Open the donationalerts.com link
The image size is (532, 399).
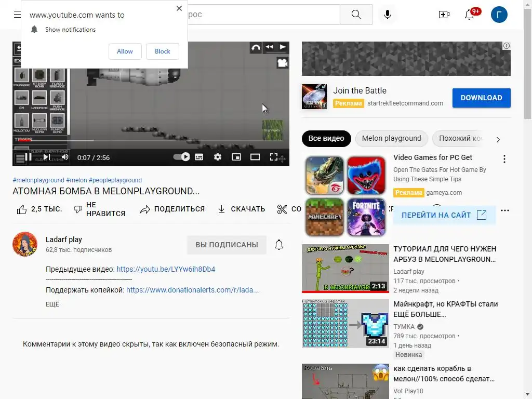[x=192, y=290]
